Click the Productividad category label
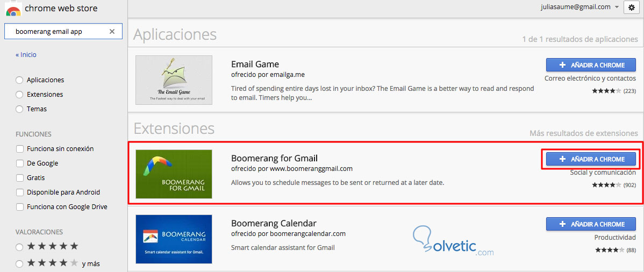This screenshot has width=644, height=272. (616, 238)
